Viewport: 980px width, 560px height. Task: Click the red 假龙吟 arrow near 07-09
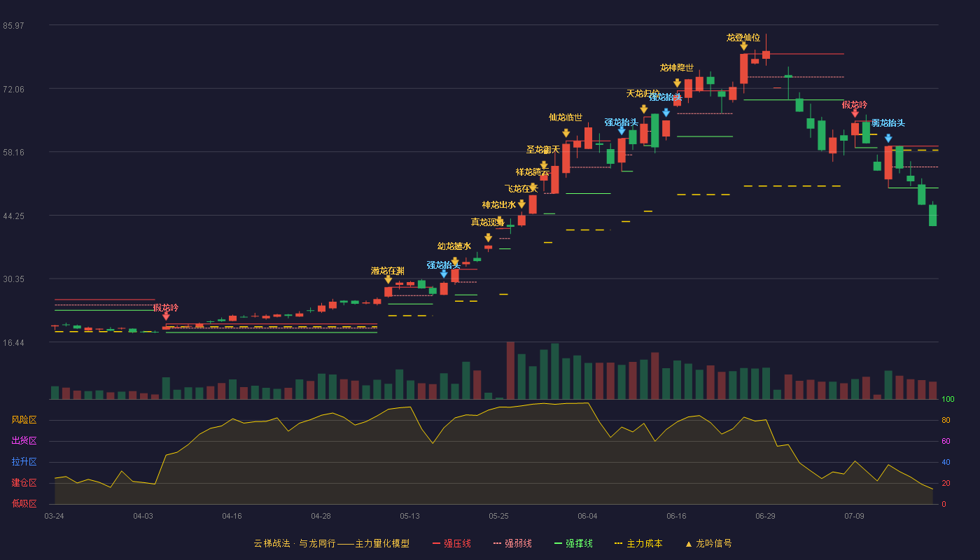coord(855,113)
